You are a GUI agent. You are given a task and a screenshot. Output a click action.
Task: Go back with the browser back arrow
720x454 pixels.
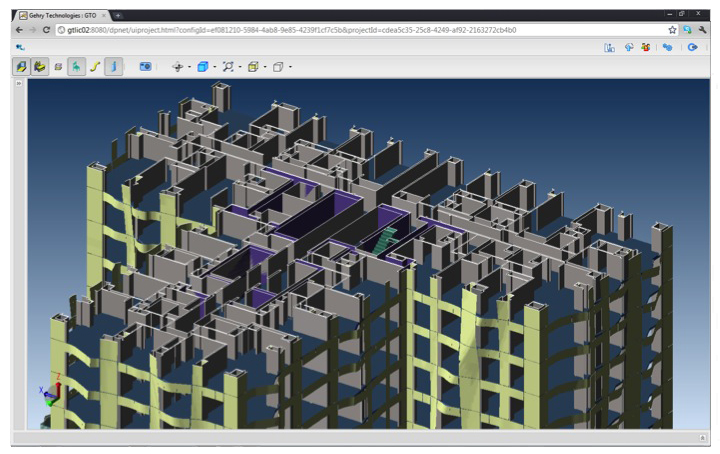click(x=19, y=30)
